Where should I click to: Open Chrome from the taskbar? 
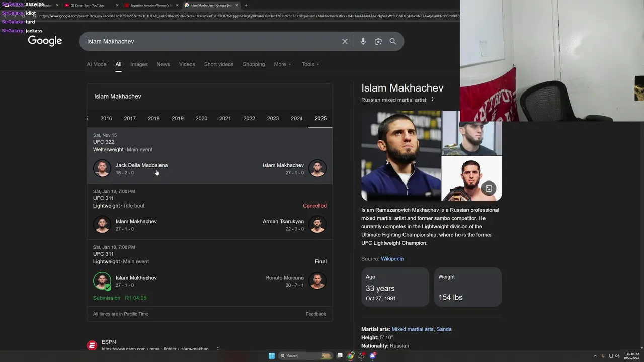point(351,356)
